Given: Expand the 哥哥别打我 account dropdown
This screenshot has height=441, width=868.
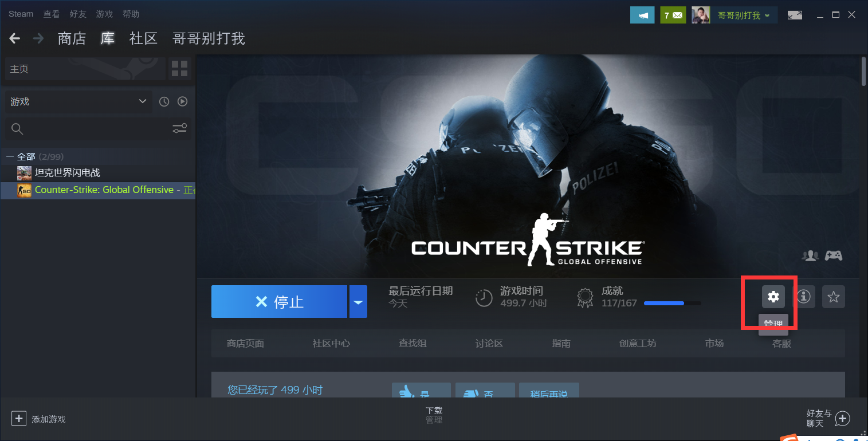Looking at the screenshot, I should [744, 15].
